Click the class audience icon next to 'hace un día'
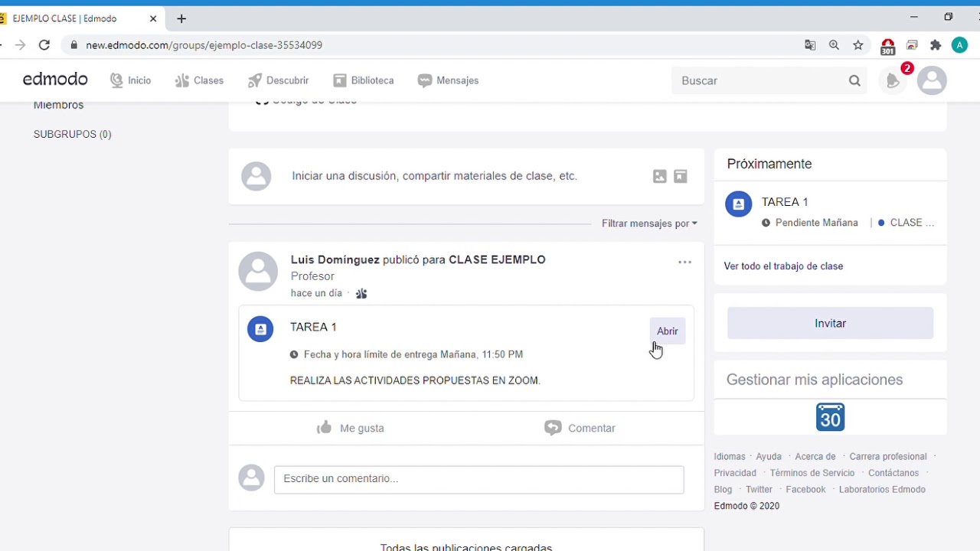The image size is (980, 551). coord(361,293)
